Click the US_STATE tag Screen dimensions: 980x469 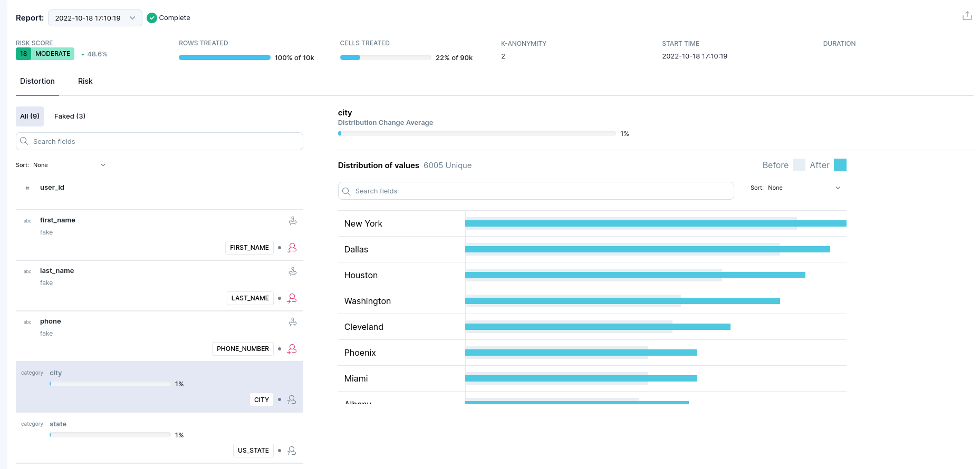253,451
